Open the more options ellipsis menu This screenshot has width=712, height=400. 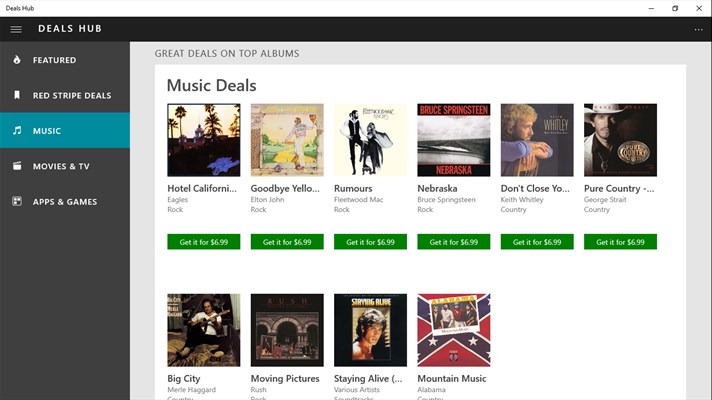698,29
